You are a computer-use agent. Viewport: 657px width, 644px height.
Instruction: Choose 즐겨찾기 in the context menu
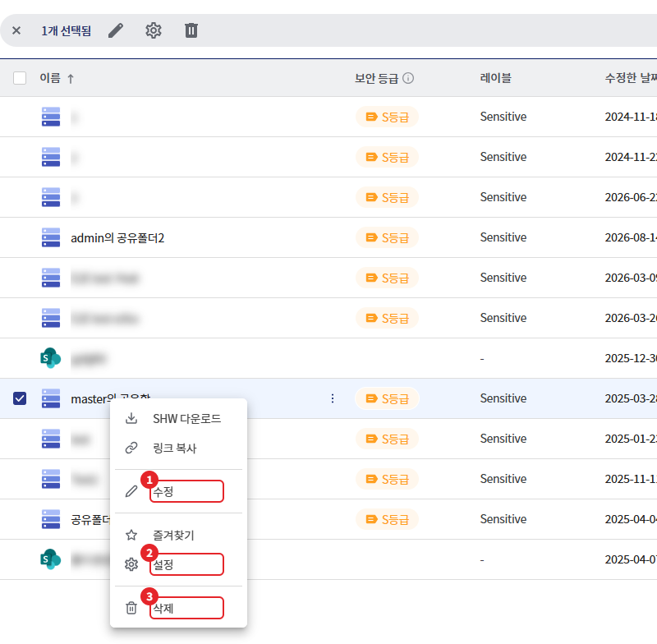[173, 535]
